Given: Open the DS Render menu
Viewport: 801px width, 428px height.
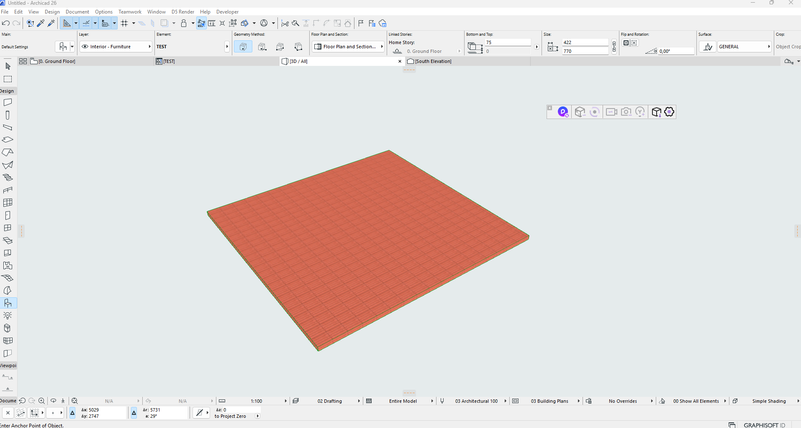Looking at the screenshot, I should point(182,12).
